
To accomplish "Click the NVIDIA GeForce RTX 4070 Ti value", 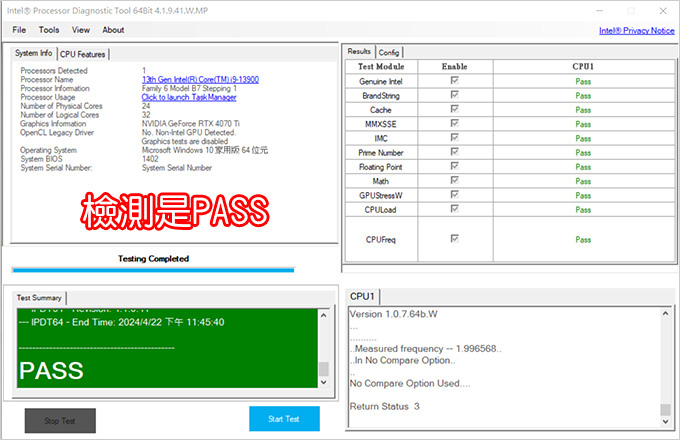I will point(190,124).
